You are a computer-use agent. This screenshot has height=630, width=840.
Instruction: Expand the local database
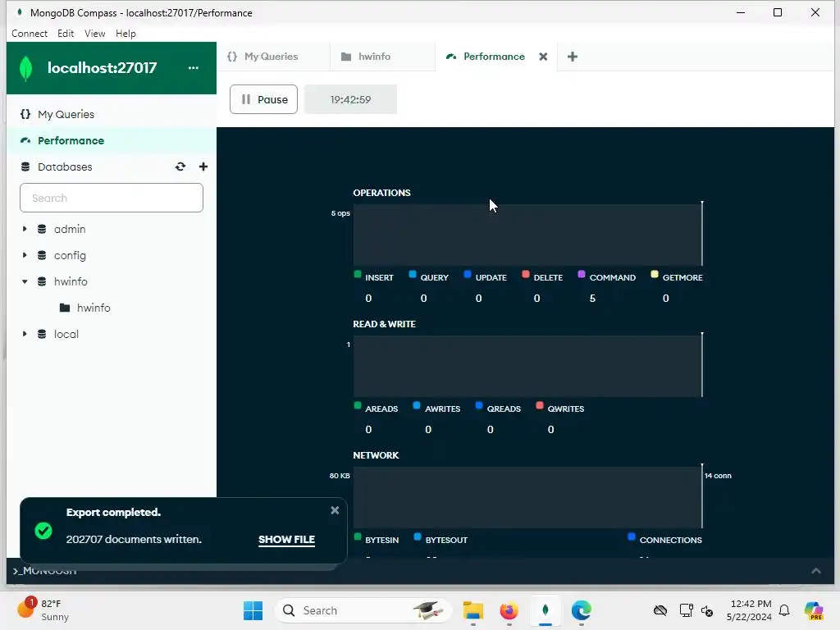(25, 334)
